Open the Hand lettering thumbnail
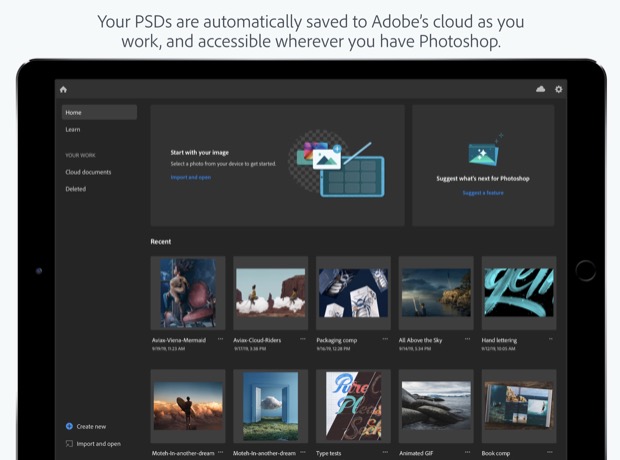 point(519,293)
